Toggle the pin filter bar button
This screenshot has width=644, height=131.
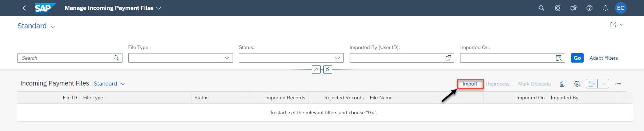pos(328,69)
